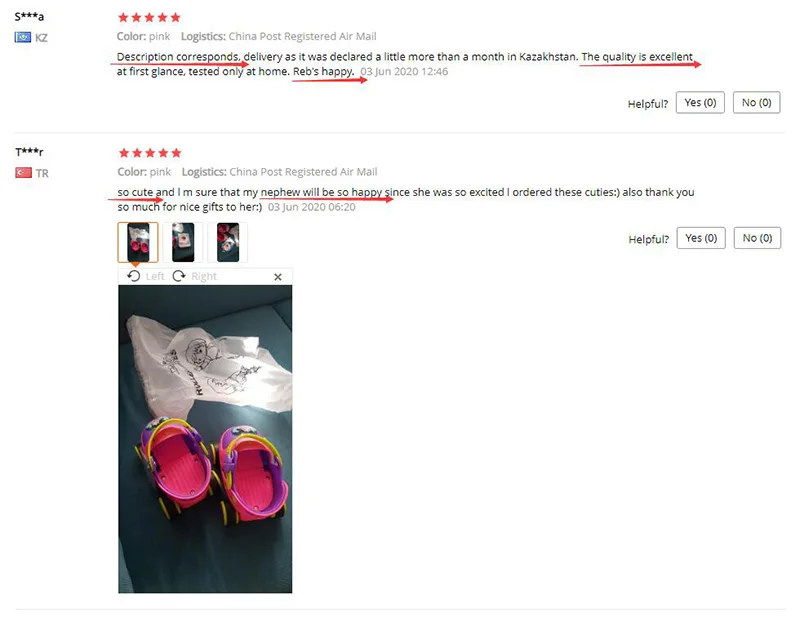Click the five-star rating of T***r's review
Image resolution: width=800 pixels, height=617 pixels.
(150, 153)
